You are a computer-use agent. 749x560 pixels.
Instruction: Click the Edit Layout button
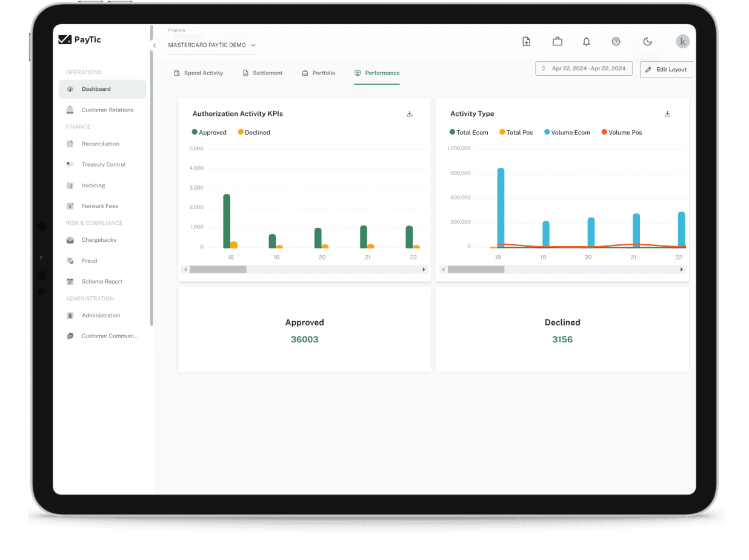(x=667, y=70)
